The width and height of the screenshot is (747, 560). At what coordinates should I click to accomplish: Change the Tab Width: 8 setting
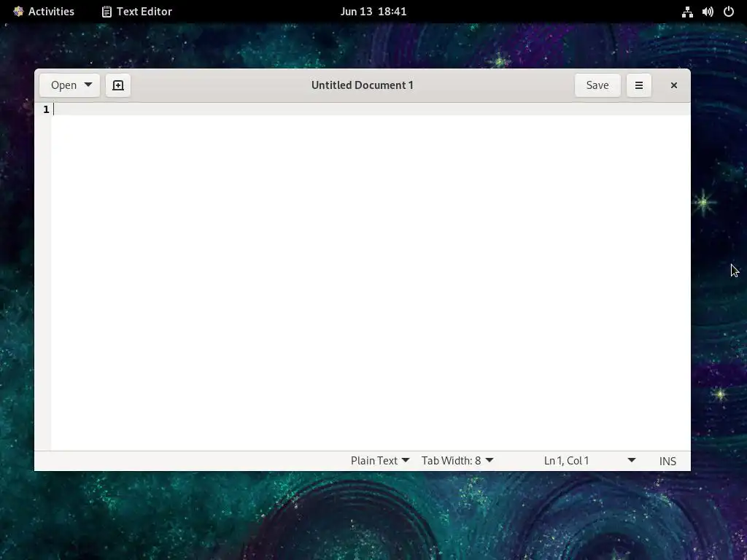[x=457, y=461]
